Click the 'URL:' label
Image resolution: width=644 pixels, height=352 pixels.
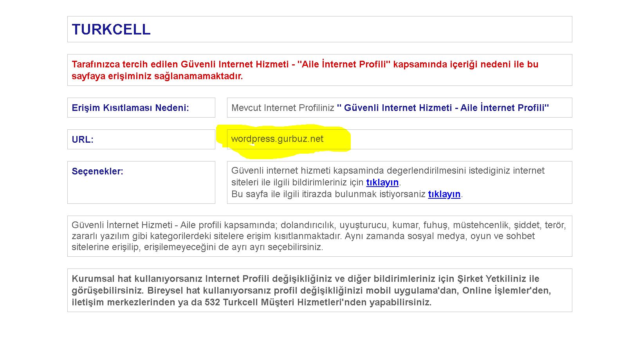83,140
